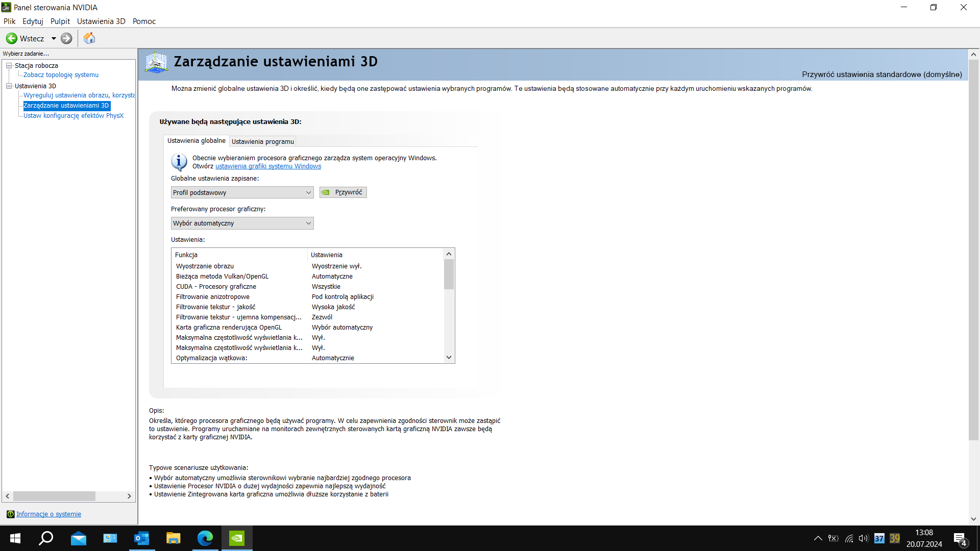Click the NVIDIA logo on Przywróć button
The image size is (980, 551).
point(326,192)
